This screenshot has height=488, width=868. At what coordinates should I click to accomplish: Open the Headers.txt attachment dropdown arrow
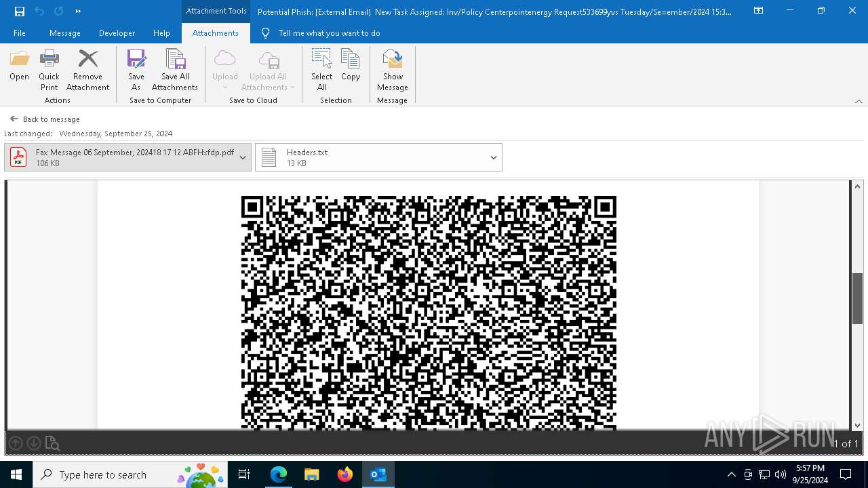point(494,157)
